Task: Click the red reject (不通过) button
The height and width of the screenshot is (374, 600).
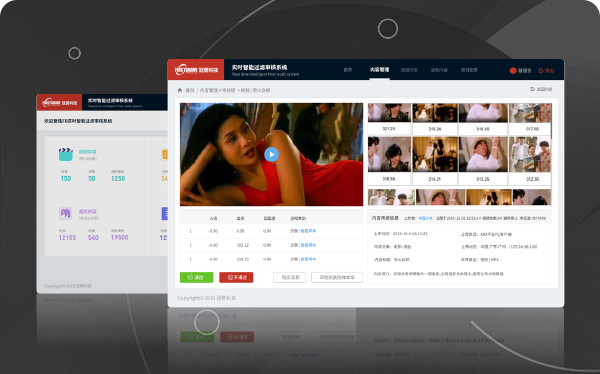Action: pyautogui.click(x=236, y=277)
